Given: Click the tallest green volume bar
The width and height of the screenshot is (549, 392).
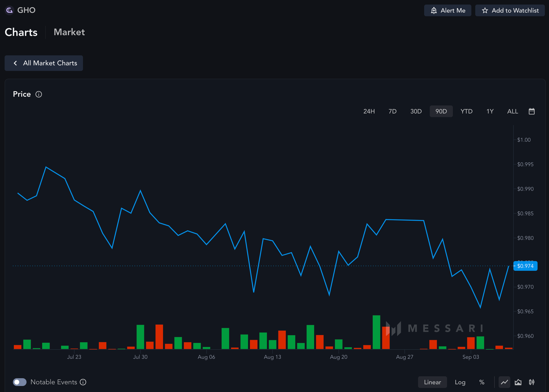Looking at the screenshot, I should click(376, 332).
